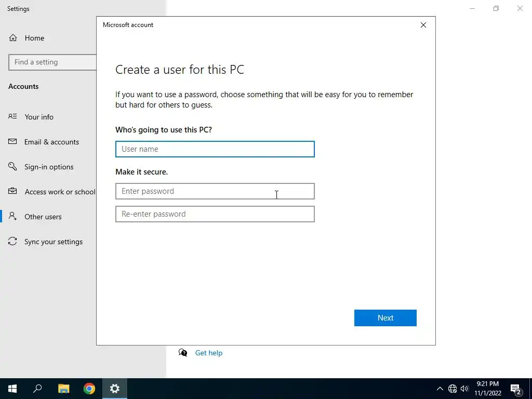
Task: Open Google Chrome from the taskbar
Action: [x=89, y=389]
